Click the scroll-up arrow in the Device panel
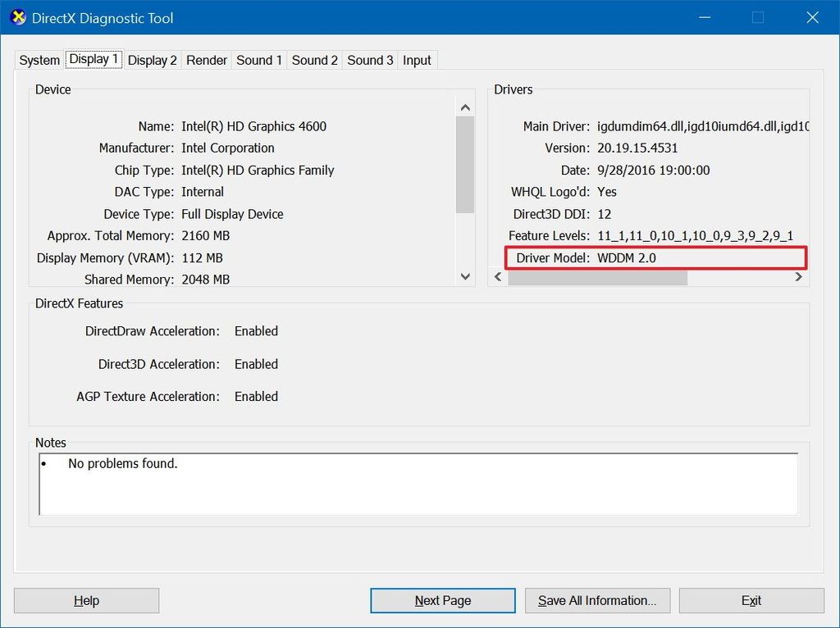Image resolution: width=840 pixels, height=628 pixels. 465,107
